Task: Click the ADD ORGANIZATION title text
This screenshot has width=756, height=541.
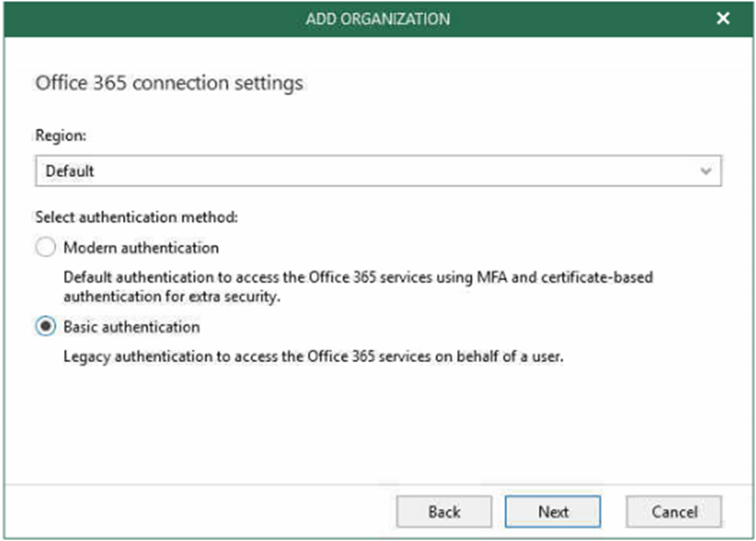Action: point(378,19)
